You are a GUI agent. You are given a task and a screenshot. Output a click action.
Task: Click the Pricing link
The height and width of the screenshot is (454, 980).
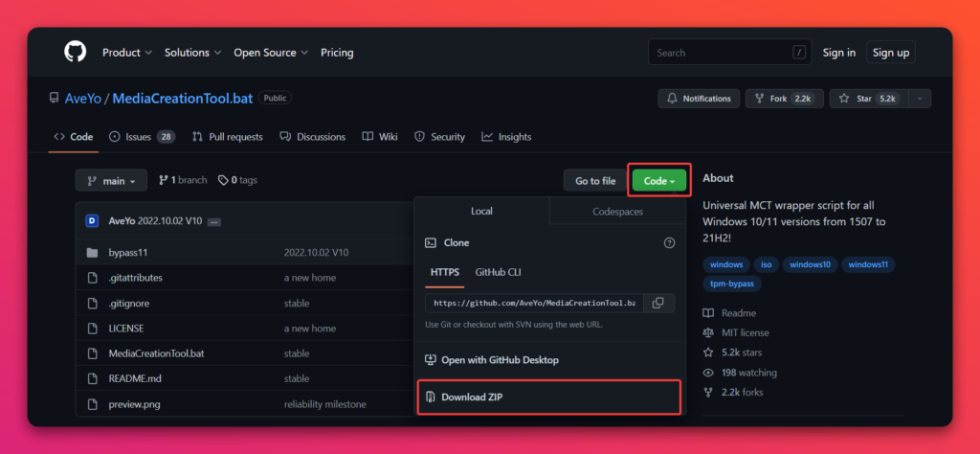click(x=337, y=53)
